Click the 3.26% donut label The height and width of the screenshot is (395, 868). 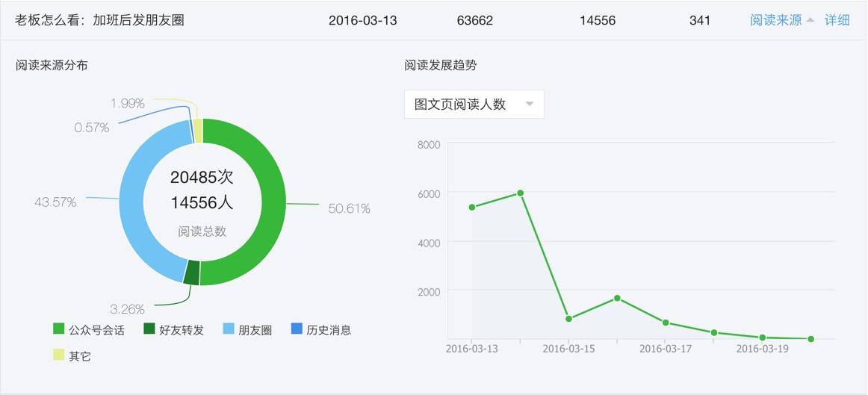coord(127,308)
